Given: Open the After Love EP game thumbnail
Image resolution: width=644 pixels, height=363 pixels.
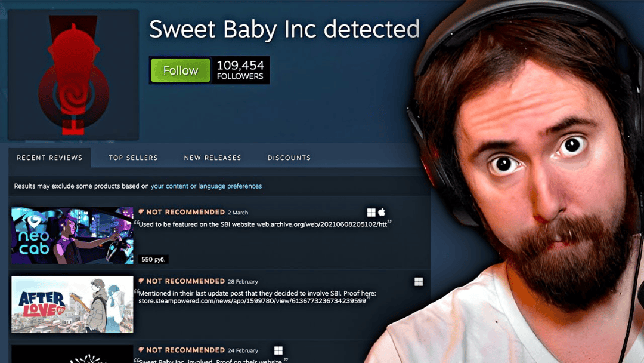Looking at the screenshot, I should click(x=72, y=304).
